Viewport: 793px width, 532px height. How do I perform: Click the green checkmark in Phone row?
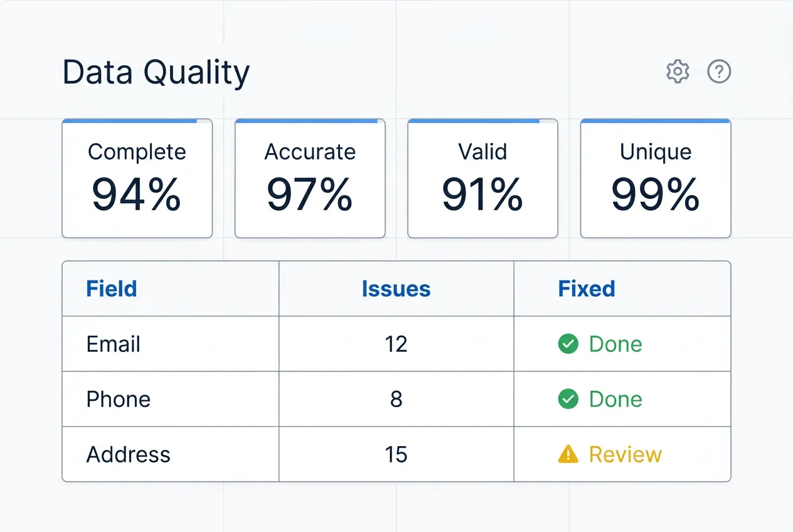568,399
